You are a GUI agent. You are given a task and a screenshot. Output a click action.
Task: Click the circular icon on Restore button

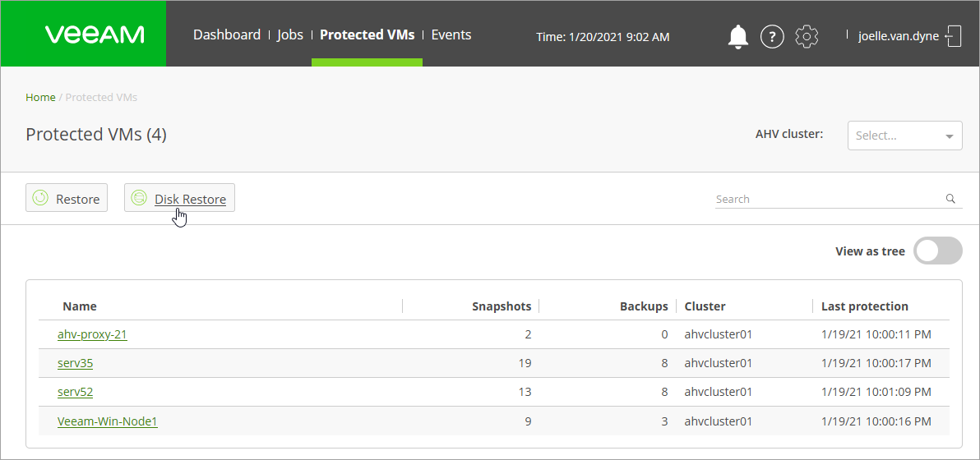pyautogui.click(x=40, y=199)
